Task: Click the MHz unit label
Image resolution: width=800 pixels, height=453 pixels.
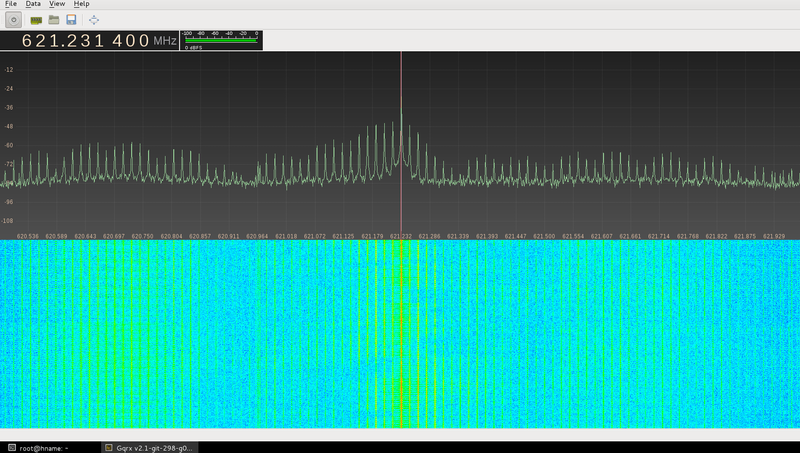Action: point(165,41)
